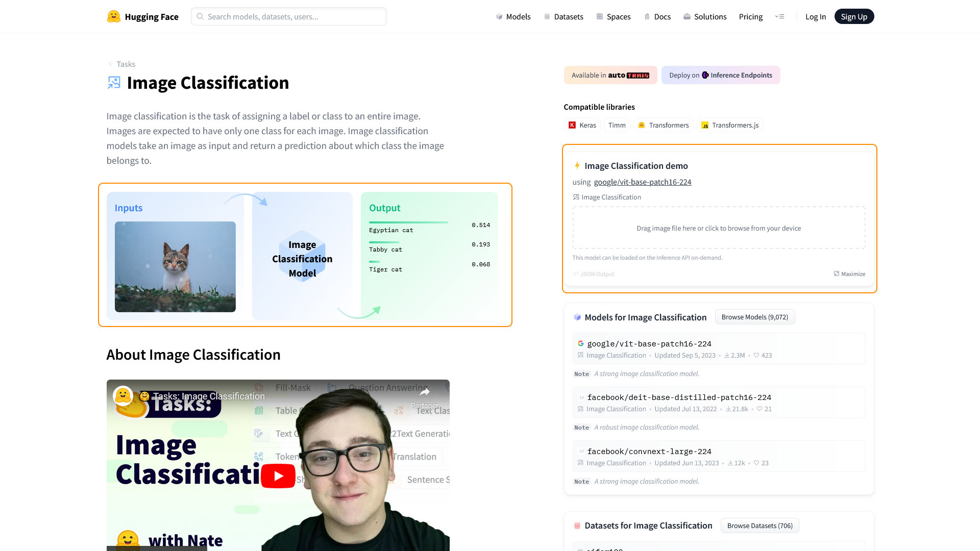
Task: Click the YouTube channel avatar in video
Action: 123,396
